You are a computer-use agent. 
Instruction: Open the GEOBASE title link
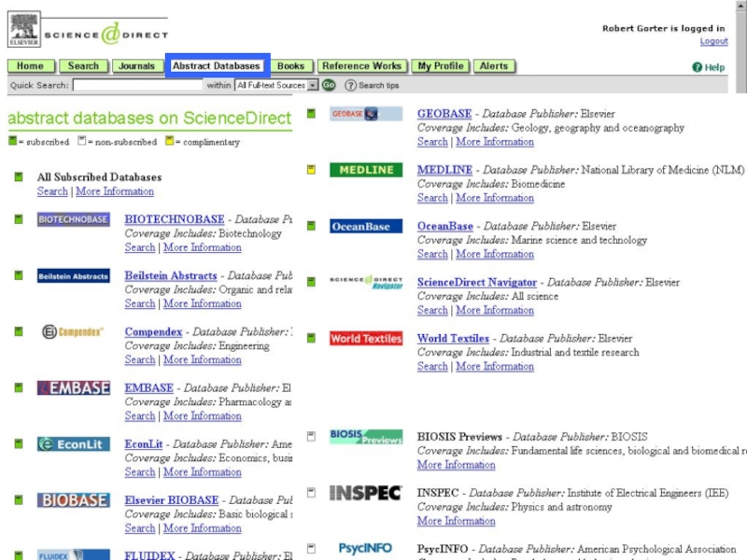(444, 113)
